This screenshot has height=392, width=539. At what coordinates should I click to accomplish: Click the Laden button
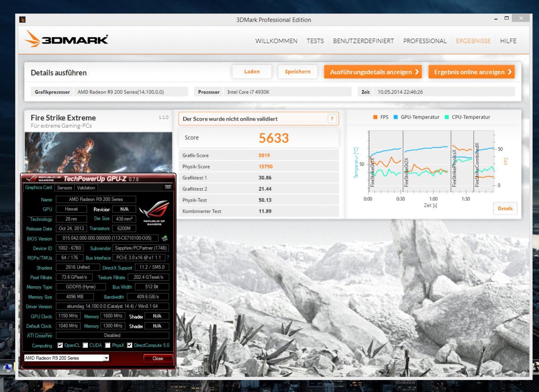coord(252,72)
